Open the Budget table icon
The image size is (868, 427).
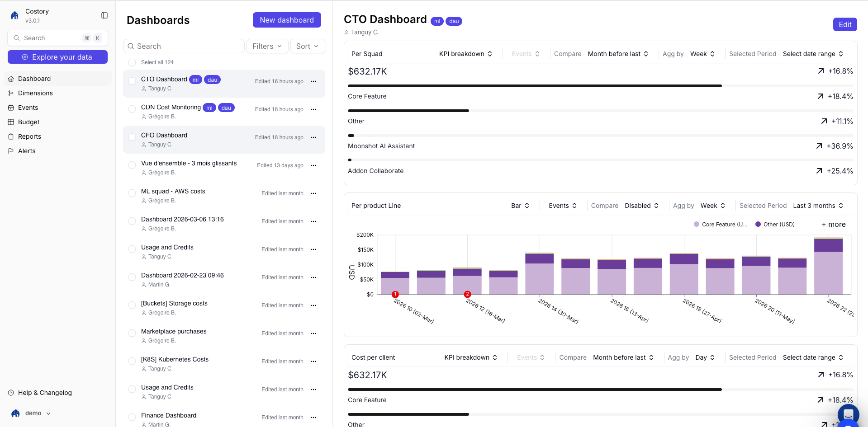pyautogui.click(x=11, y=122)
